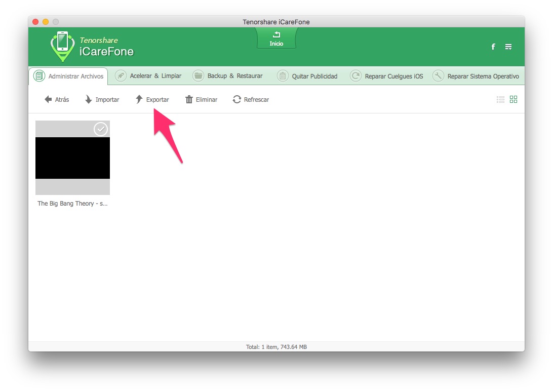Viewport: 553px width, 392px height.
Task: Click The Big Bang Theory file name
Action: (72, 204)
